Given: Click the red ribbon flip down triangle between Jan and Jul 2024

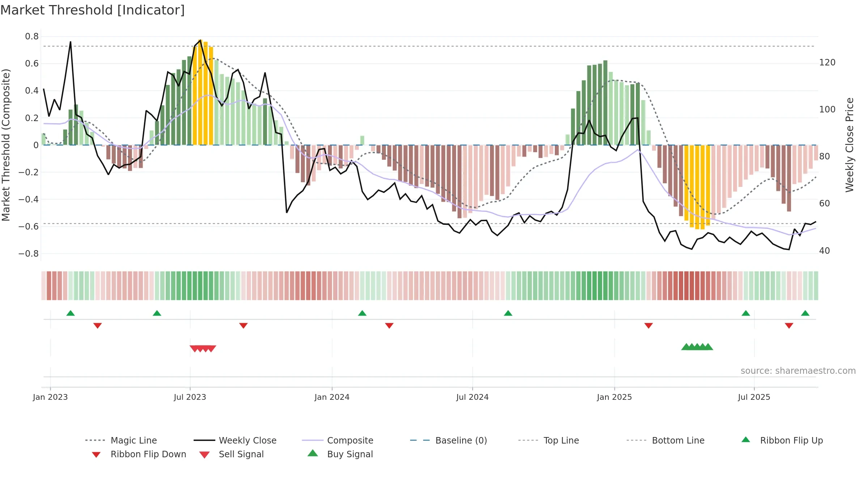Looking at the screenshot, I should tap(389, 326).
